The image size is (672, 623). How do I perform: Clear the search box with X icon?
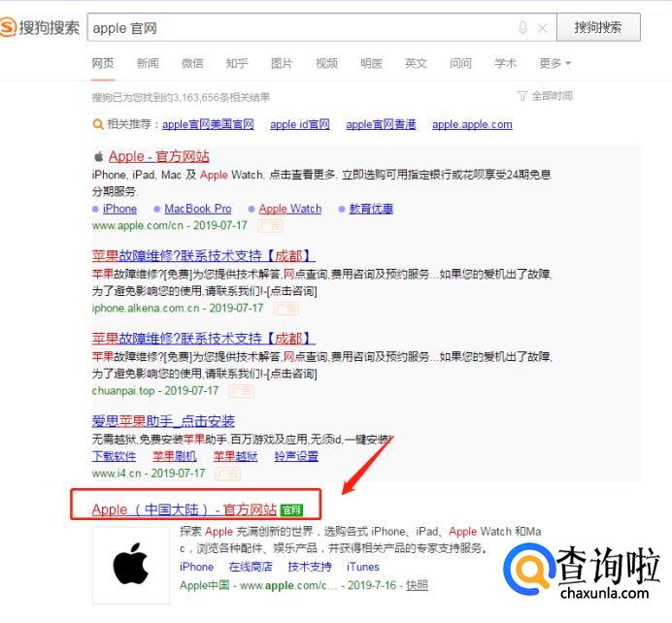(542, 28)
